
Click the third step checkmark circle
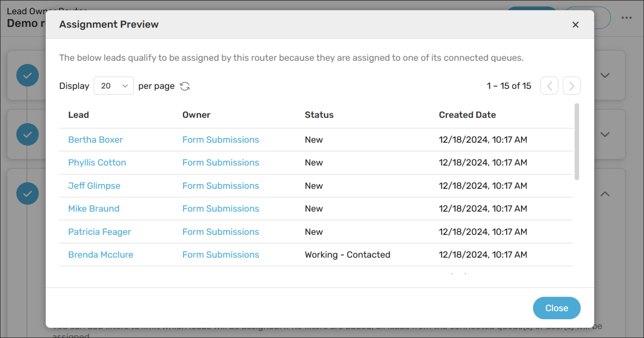coord(28,194)
